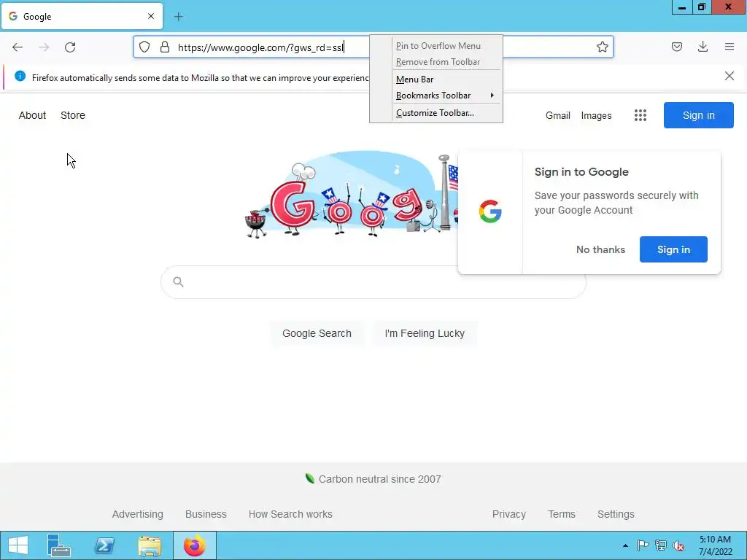Click the URL address bar text
Screen dimensions: 747x560
click(260, 47)
